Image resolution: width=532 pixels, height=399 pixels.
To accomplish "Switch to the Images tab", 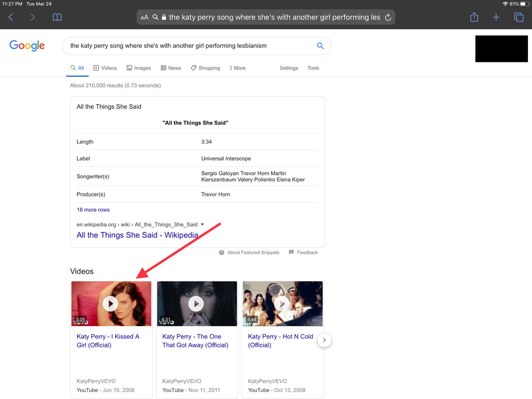I will click(x=139, y=68).
